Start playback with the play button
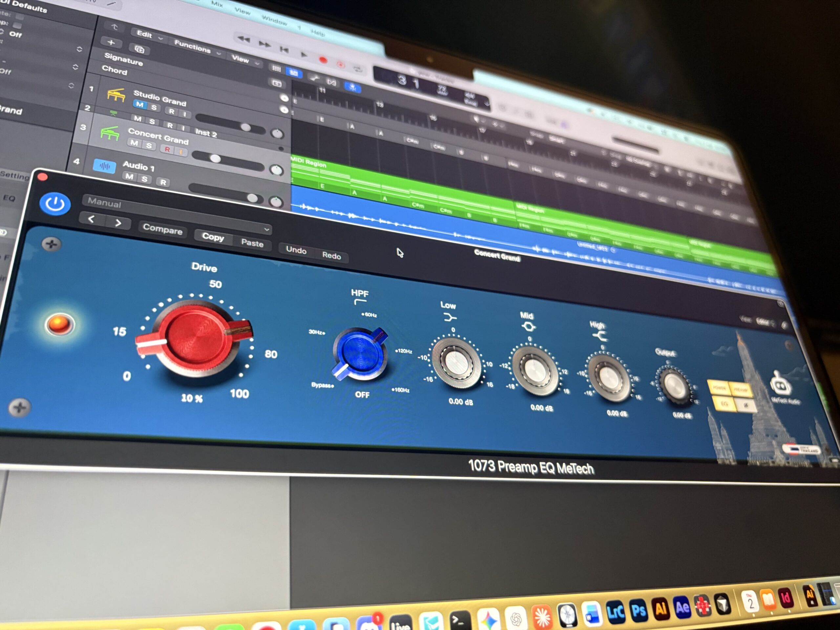The height and width of the screenshot is (630, 840). tap(304, 55)
